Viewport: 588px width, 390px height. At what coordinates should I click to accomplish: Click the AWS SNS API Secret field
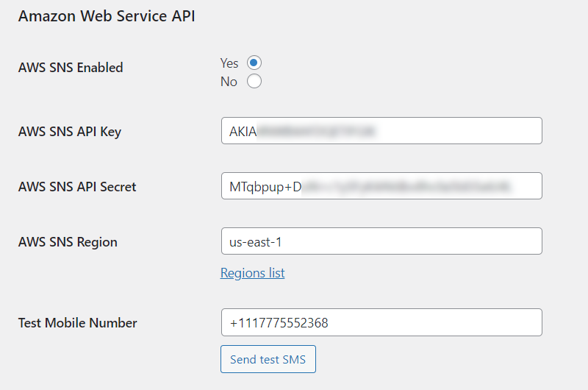[381, 186]
